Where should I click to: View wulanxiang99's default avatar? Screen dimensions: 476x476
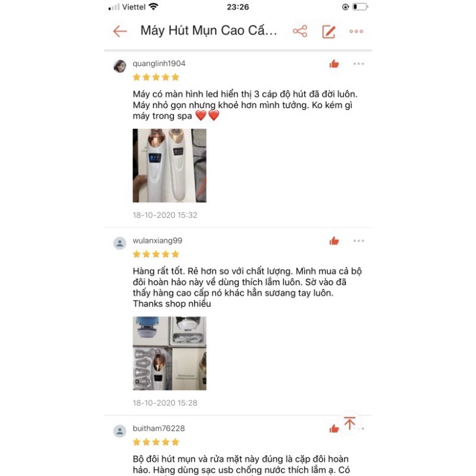pos(119,243)
